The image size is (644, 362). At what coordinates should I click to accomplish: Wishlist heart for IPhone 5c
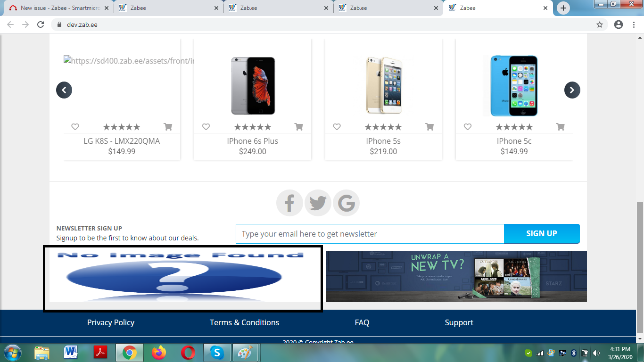pos(468,127)
